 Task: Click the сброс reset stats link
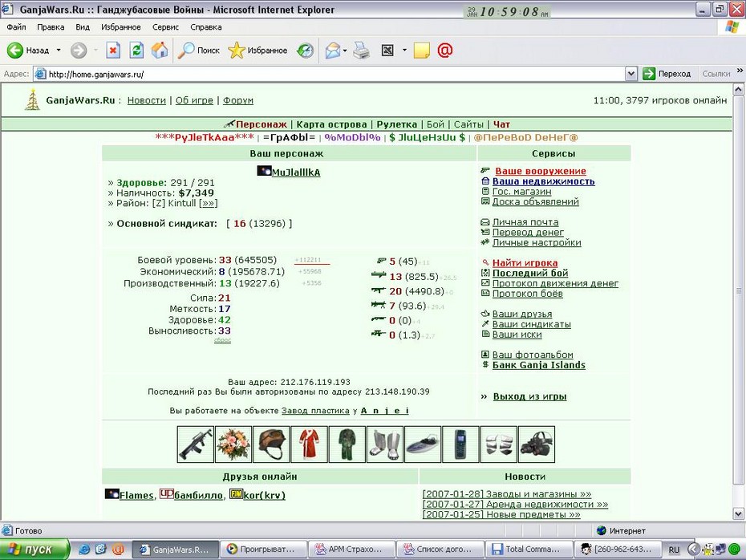coord(222,339)
